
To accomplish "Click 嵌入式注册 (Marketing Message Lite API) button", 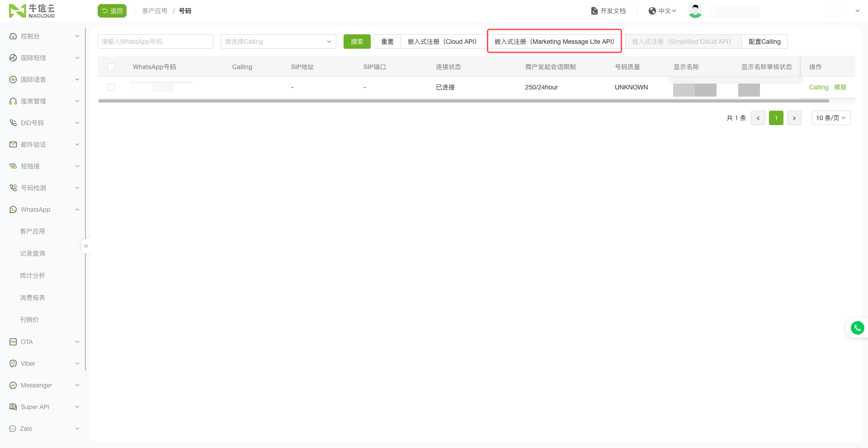I will tap(554, 42).
